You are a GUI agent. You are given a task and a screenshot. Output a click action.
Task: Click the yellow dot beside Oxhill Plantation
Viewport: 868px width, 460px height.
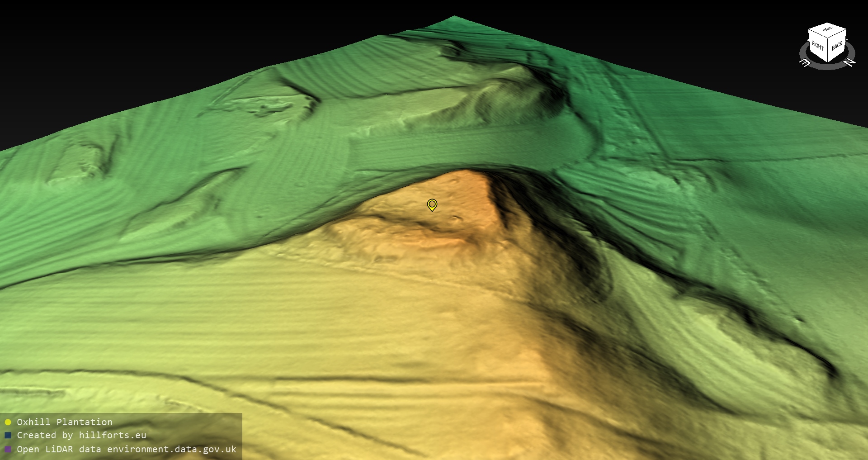tap(8, 422)
